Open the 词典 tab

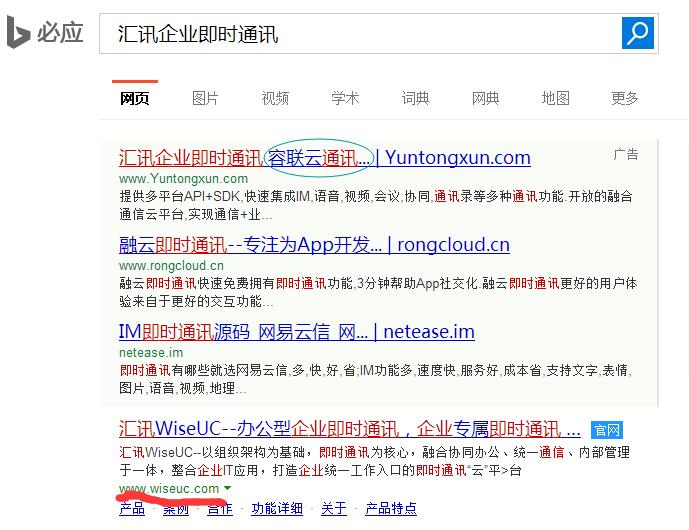coord(415,98)
